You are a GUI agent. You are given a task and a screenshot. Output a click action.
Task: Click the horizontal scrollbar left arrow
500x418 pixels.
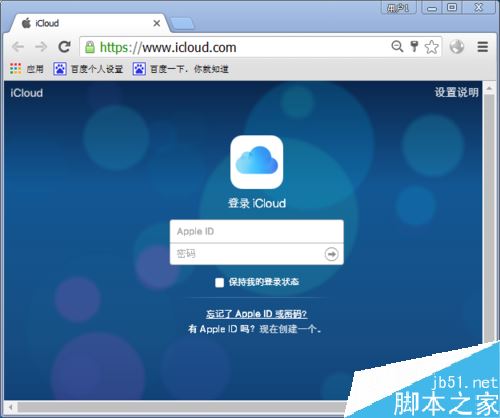11,407
